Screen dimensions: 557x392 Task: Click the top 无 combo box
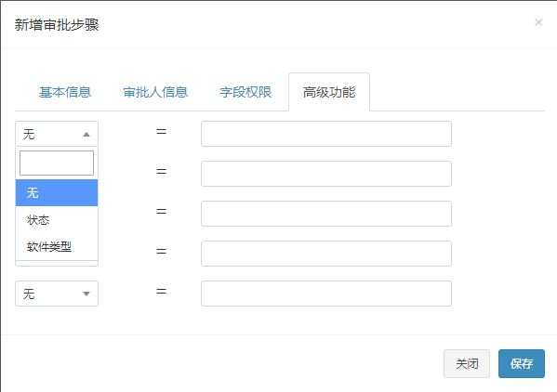[57, 134]
